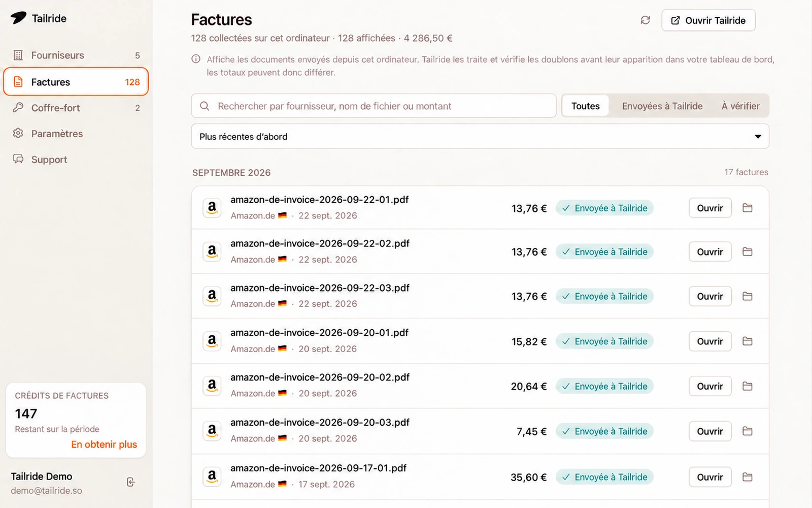
Task: Click the Tailride logo icon
Action: (19, 18)
